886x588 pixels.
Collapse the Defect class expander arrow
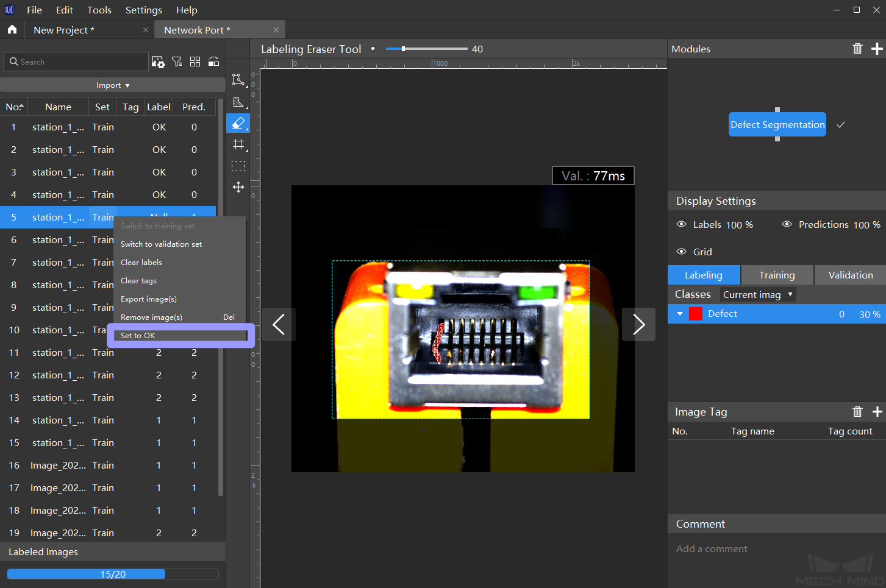[x=680, y=314]
